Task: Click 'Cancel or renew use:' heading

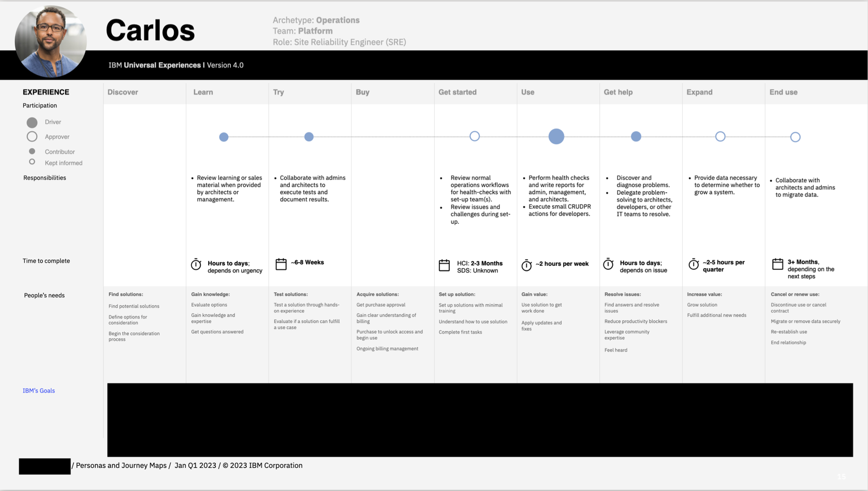Action: 795,294
